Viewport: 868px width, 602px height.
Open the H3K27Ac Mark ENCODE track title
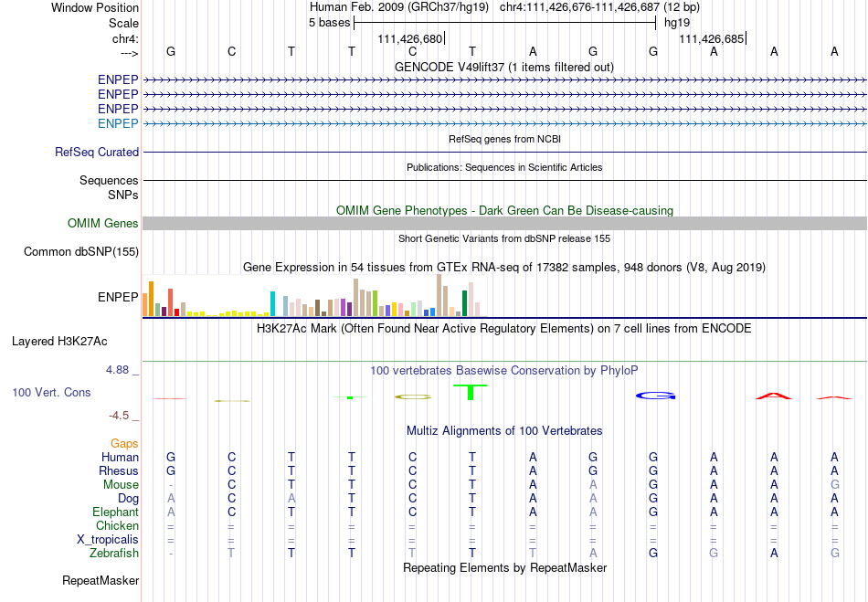click(504, 328)
